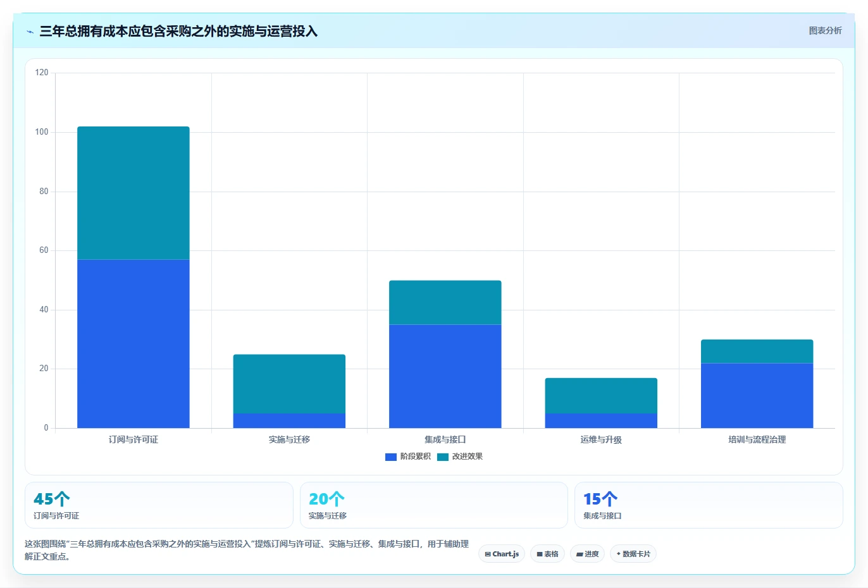
Task: Click the teal segment of the 培训与流程治理 bar
Action: pos(757,352)
